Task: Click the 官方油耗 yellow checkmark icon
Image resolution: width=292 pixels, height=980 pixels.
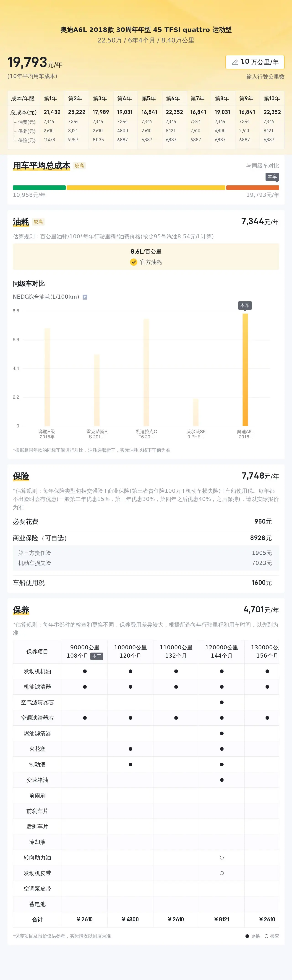Action: pyautogui.click(x=133, y=262)
